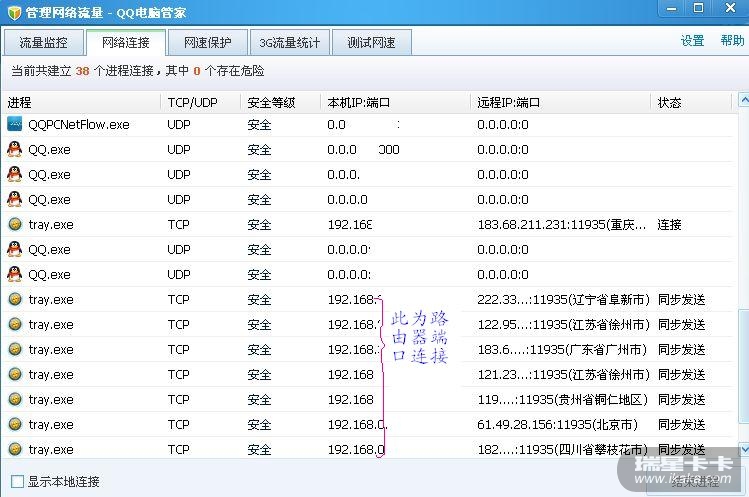Sort by the 状态 column header
The width and height of the screenshot is (749, 497).
[691, 102]
